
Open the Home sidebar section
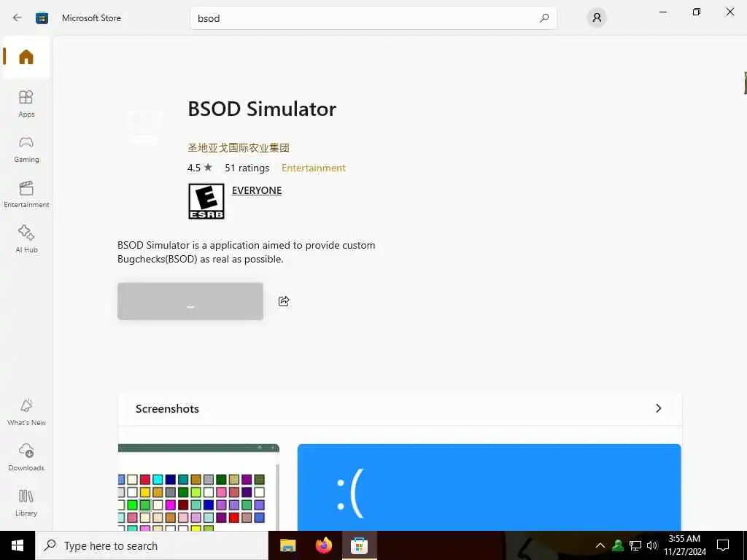click(26, 57)
